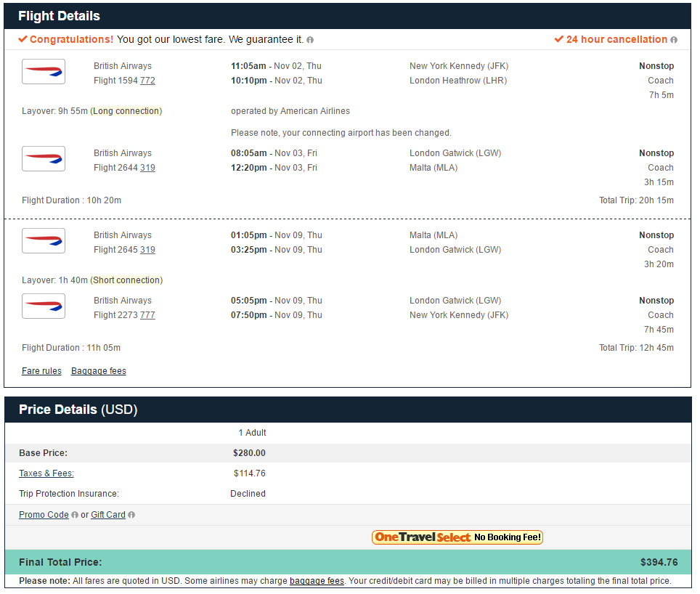The image size is (700, 594).
Task: Click the Congratulations! text
Action: pyautogui.click(x=71, y=39)
